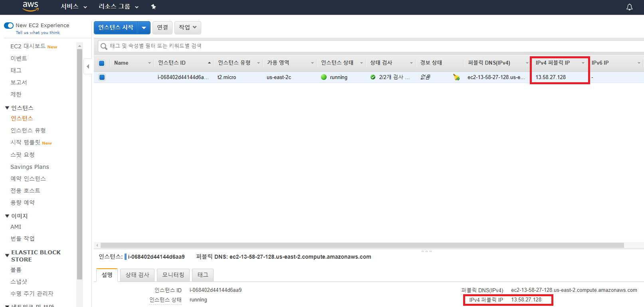
Task: Collapse the sidebar with the arrow handle
Action: [88, 66]
